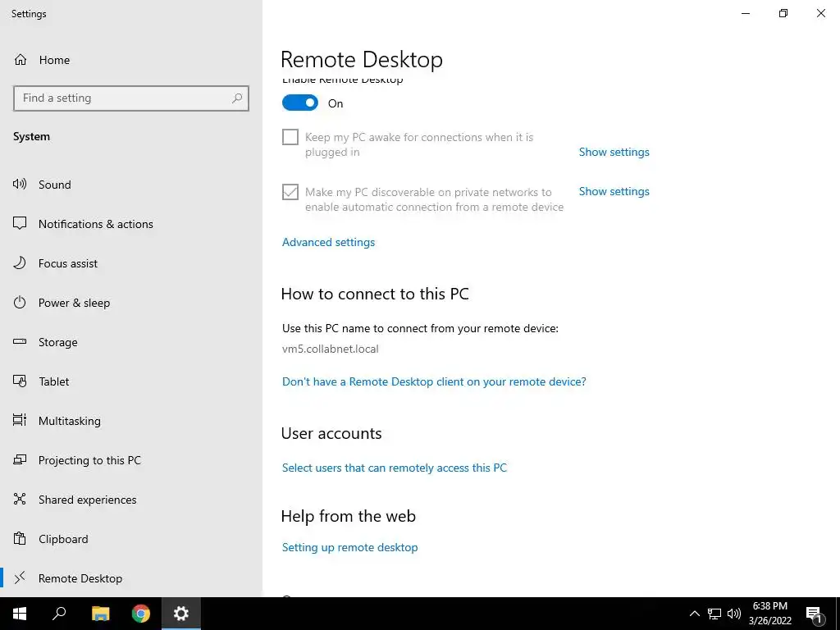Go to Multitasking settings
The image size is (840, 630).
pos(131,421)
